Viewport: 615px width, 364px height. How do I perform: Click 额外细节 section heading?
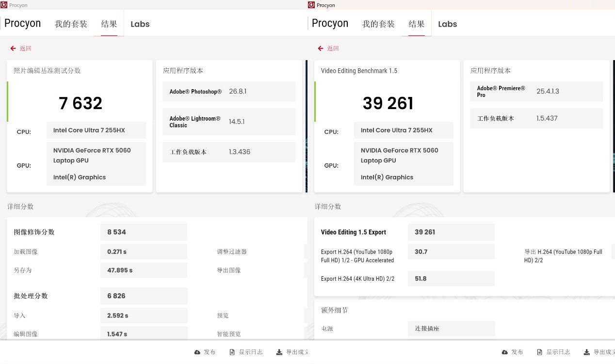[x=335, y=310]
